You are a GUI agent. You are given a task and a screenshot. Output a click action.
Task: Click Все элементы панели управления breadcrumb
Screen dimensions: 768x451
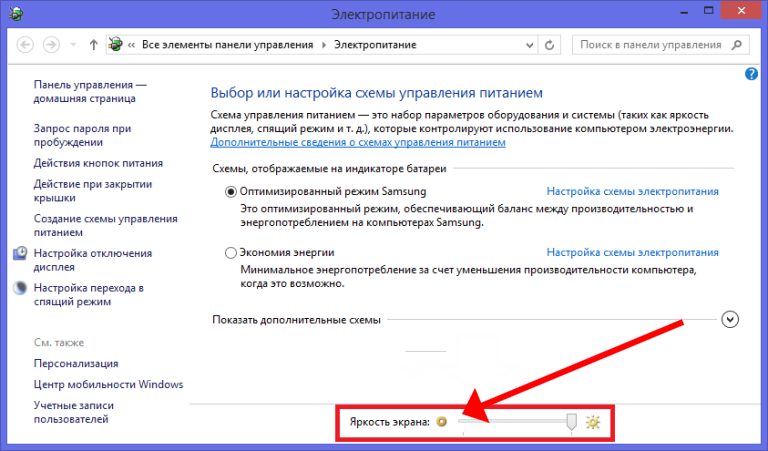[226, 45]
